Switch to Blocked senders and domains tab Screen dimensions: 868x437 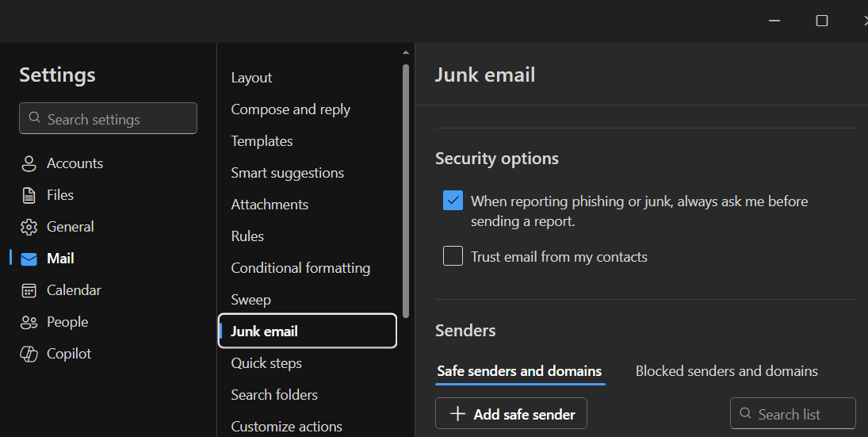[x=726, y=371]
